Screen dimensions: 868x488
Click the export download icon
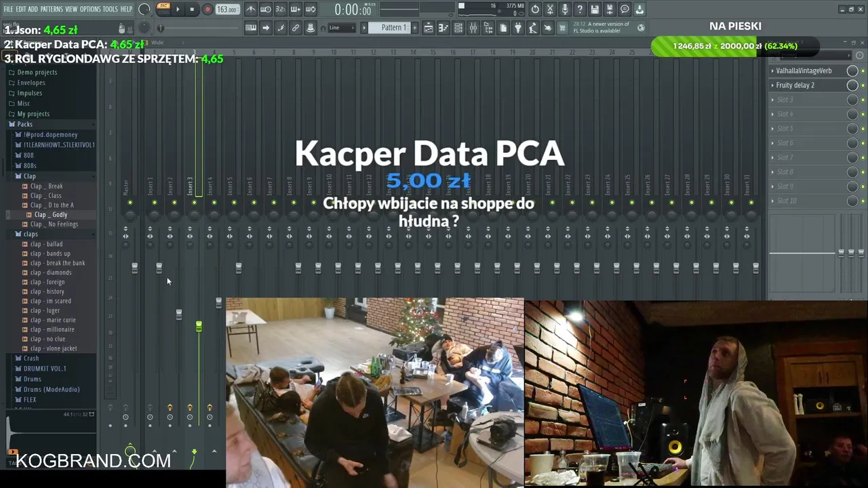[x=639, y=9]
